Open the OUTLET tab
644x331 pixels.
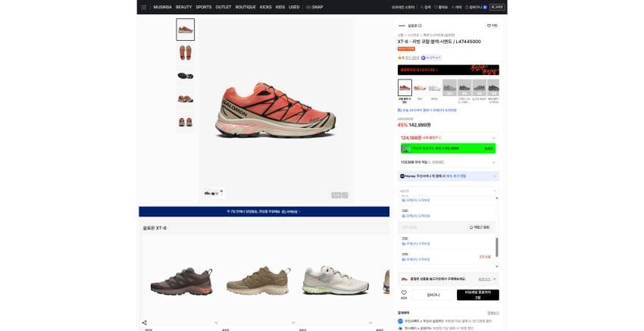(x=224, y=7)
